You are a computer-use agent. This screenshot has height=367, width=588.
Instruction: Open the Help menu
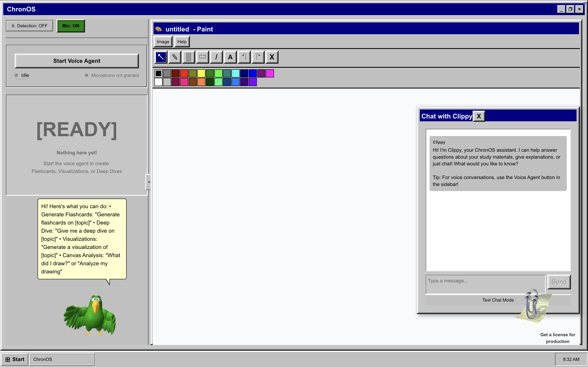[x=182, y=42]
